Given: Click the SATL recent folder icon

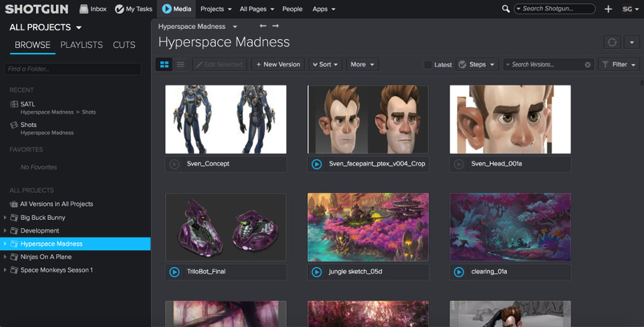Looking at the screenshot, I should [x=14, y=104].
